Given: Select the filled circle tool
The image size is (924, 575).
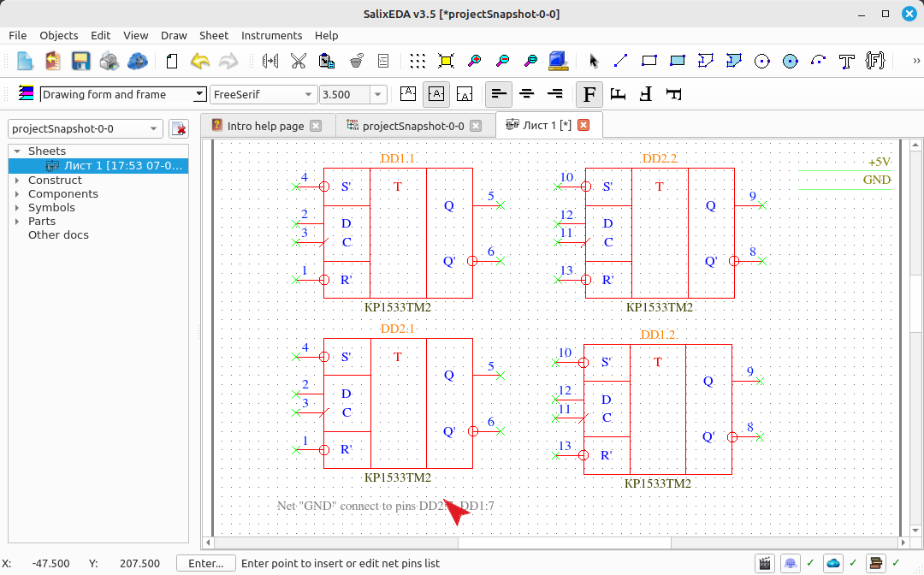Looking at the screenshot, I should [x=791, y=61].
